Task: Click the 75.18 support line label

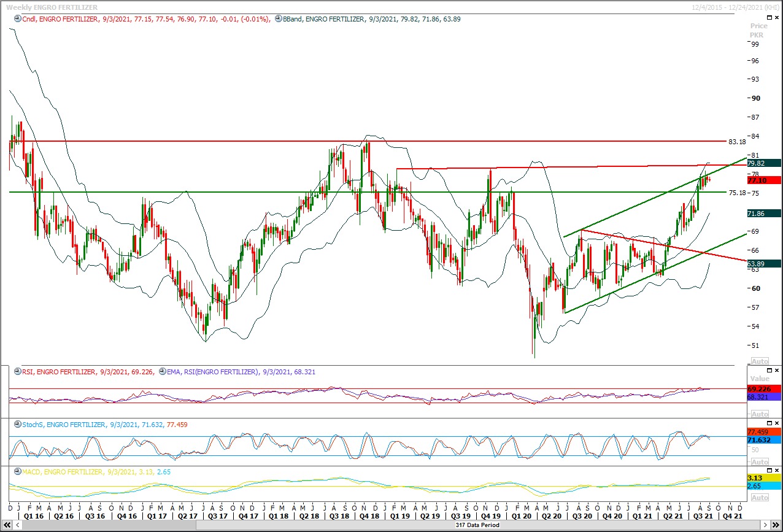Action: coord(736,193)
